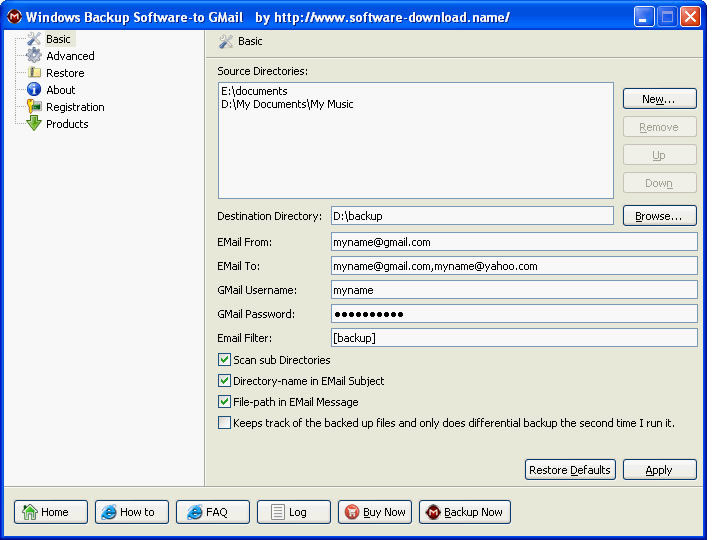Image resolution: width=720 pixels, height=540 pixels.
Task: Click the browser icon on FAQ button
Action: 195,512
